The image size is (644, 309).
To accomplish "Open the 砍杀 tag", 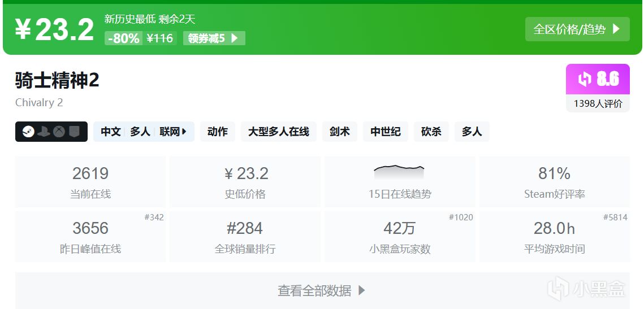I will coord(431,132).
